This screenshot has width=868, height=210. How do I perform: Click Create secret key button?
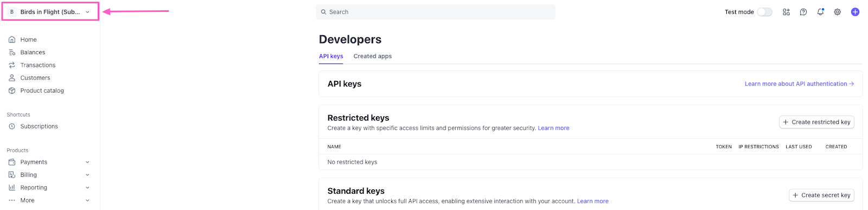pos(821,195)
